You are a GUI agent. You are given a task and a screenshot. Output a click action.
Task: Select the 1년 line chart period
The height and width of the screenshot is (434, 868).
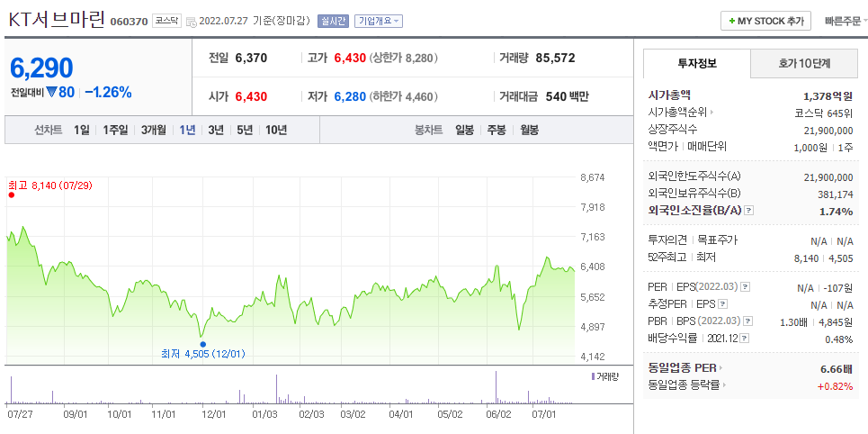(187, 131)
